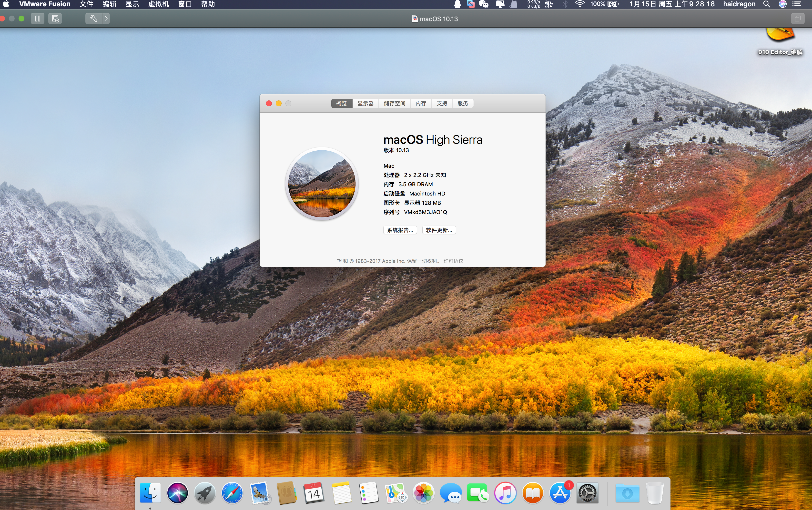The height and width of the screenshot is (510, 812).
Task: Switch to the 支持 tab
Action: [x=442, y=103]
